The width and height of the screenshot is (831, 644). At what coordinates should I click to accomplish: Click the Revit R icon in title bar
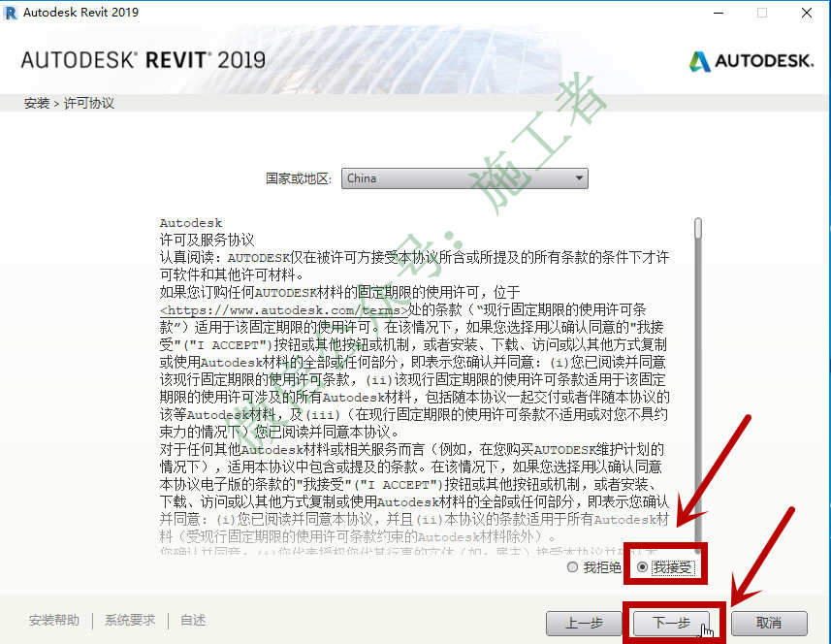pos(10,13)
